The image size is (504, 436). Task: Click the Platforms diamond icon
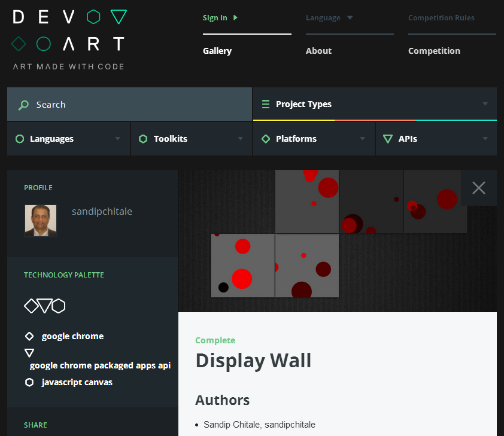266,139
